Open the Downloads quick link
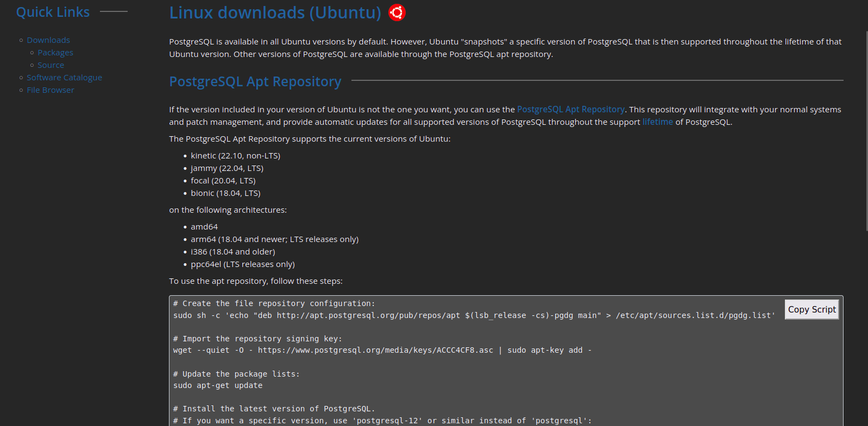The width and height of the screenshot is (868, 426). tap(48, 40)
